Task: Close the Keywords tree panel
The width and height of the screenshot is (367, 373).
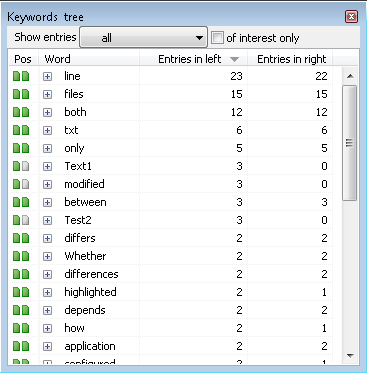Action: pyautogui.click(x=352, y=16)
